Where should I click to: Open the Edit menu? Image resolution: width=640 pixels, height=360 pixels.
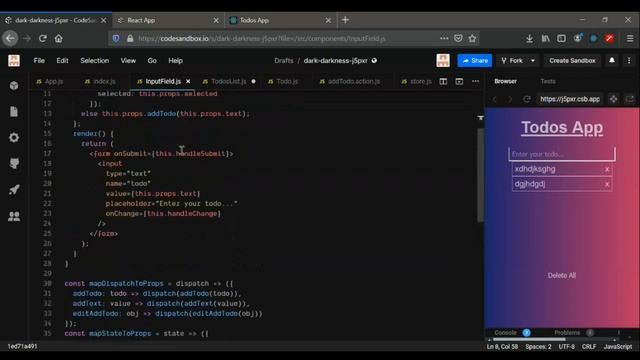pyautogui.click(x=62, y=60)
